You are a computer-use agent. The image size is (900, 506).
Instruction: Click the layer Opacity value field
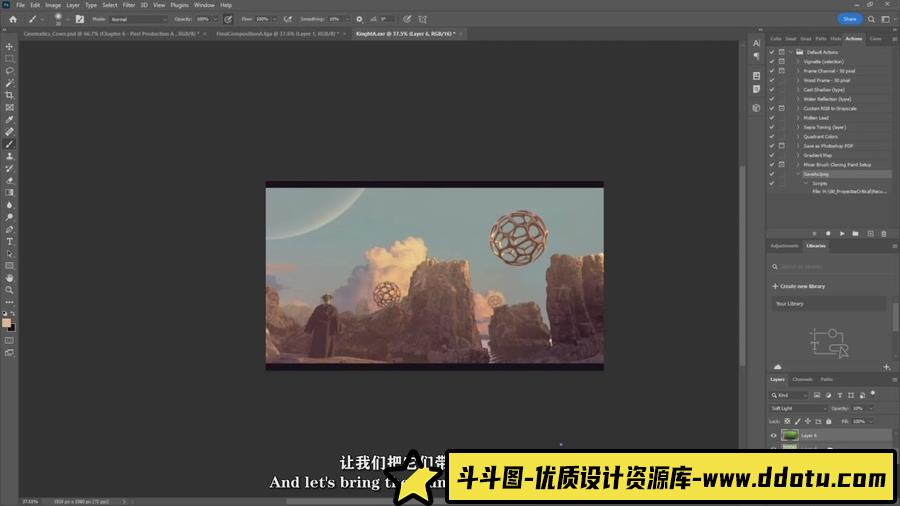click(859, 408)
